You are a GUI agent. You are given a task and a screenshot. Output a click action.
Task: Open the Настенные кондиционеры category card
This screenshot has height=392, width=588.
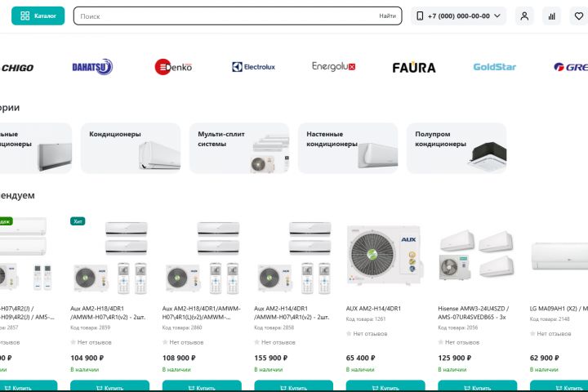[x=348, y=148]
